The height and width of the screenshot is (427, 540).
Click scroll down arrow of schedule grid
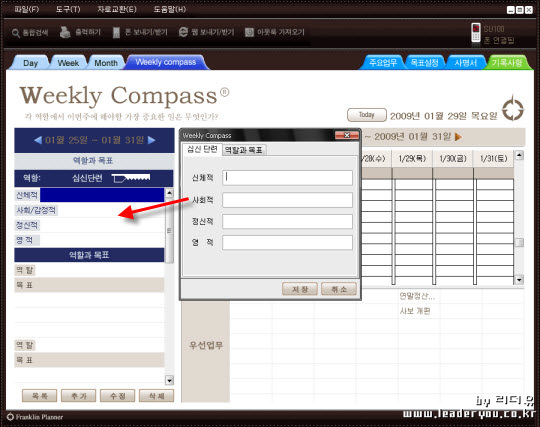coord(519,279)
